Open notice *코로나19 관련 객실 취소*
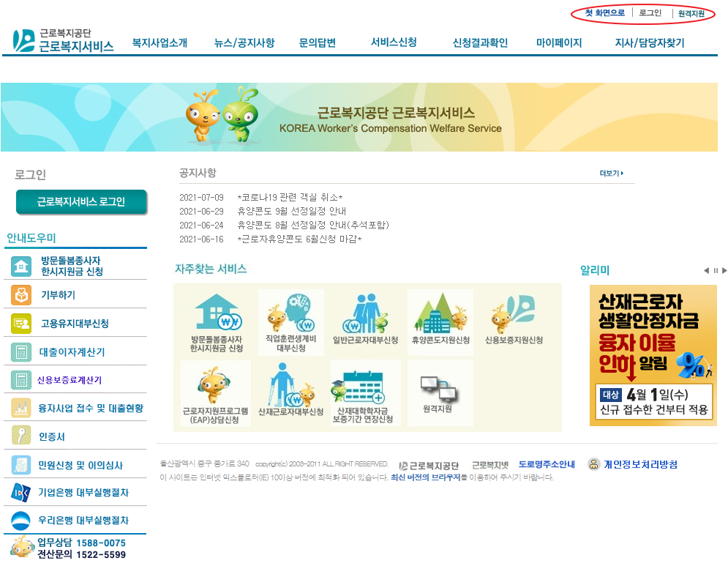The image size is (728, 577). click(290, 198)
